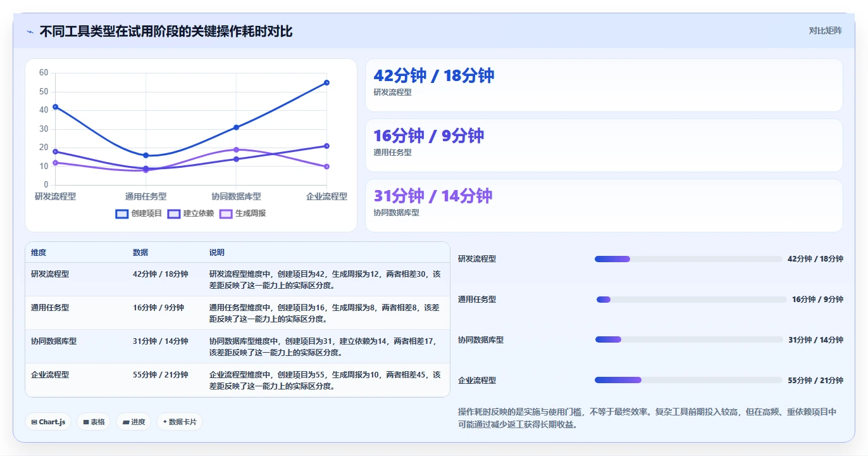The height and width of the screenshot is (456, 868).
Task: Select the 建立依赖 point at 企业流程型 (21)
Action: pyautogui.click(x=326, y=146)
